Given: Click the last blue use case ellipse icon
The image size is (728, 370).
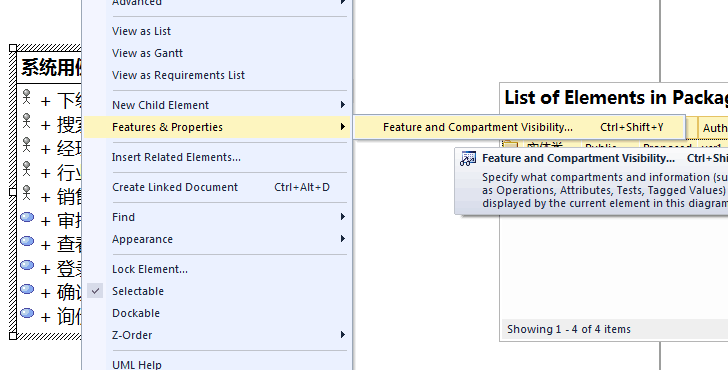Looking at the screenshot, I should 27,313.
